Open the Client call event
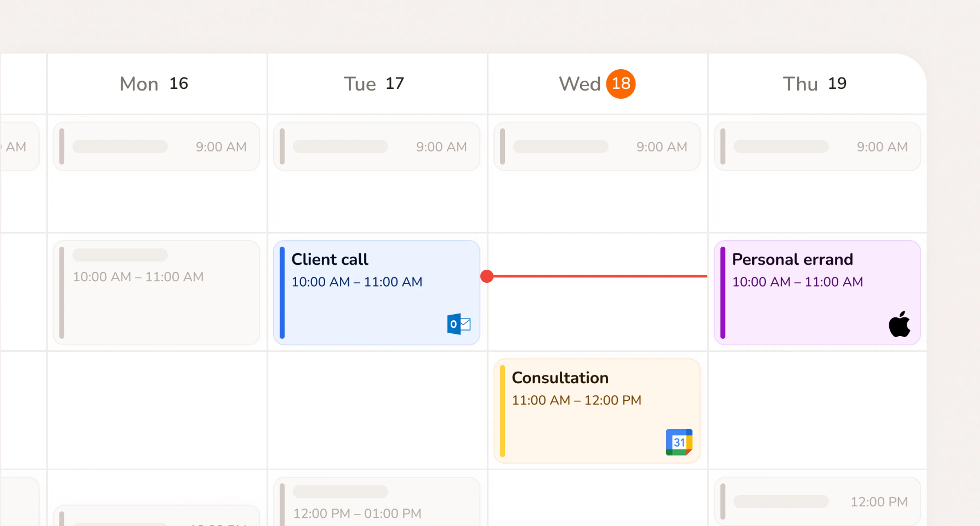980x526 pixels. coord(377,293)
